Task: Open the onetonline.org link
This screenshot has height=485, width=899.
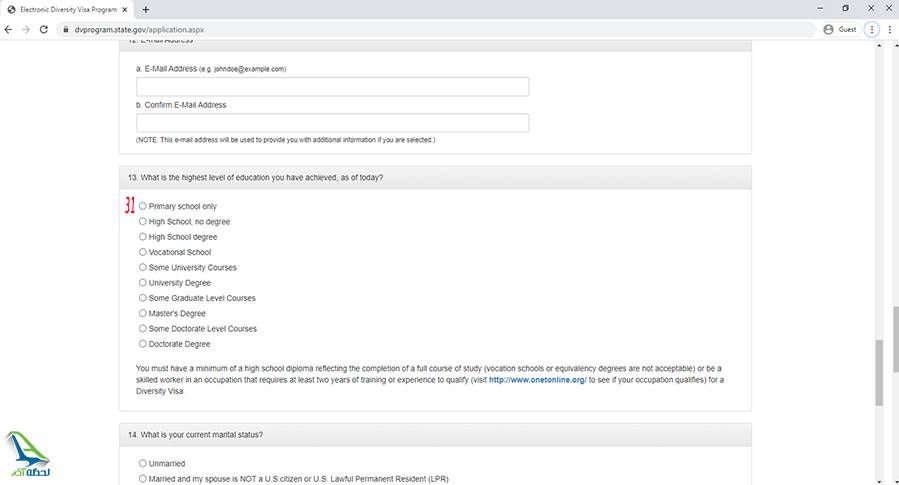Action: 537,380
